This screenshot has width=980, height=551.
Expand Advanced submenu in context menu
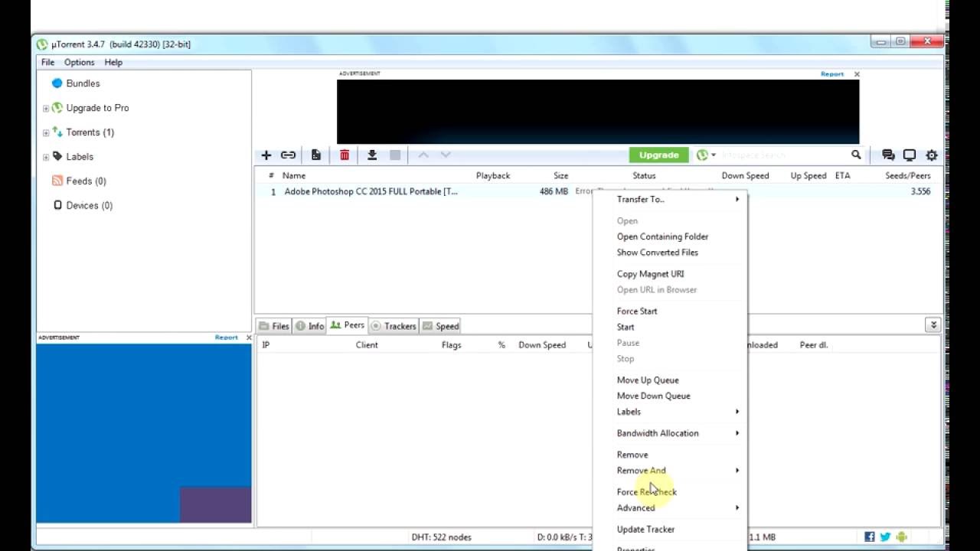pos(670,508)
